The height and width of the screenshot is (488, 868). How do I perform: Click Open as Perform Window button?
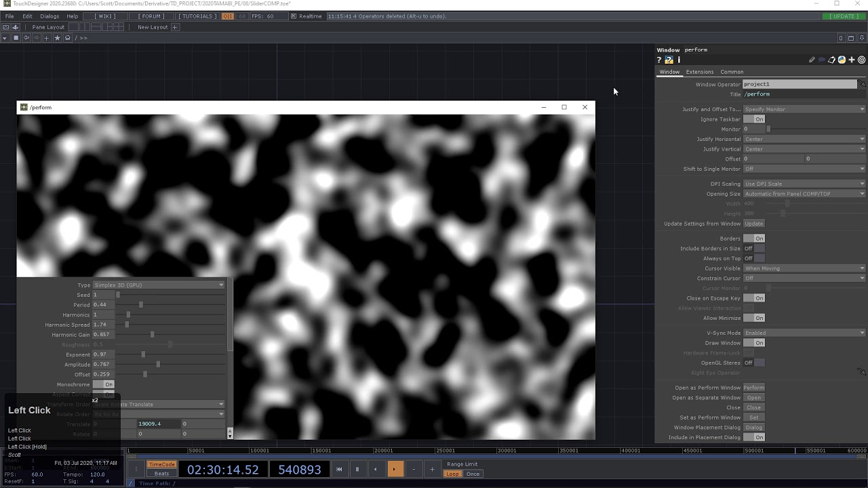pos(754,388)
